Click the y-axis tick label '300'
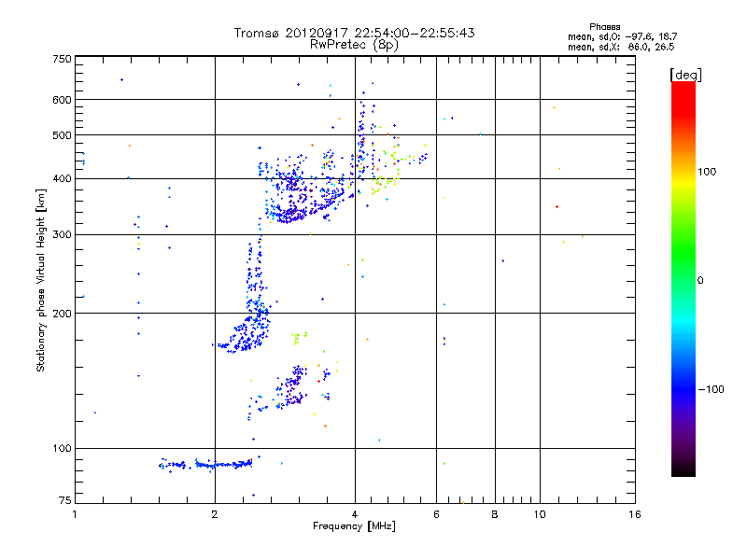Image resolution: width=747 pixels, height=560 pixels. [x=63, y=235]
